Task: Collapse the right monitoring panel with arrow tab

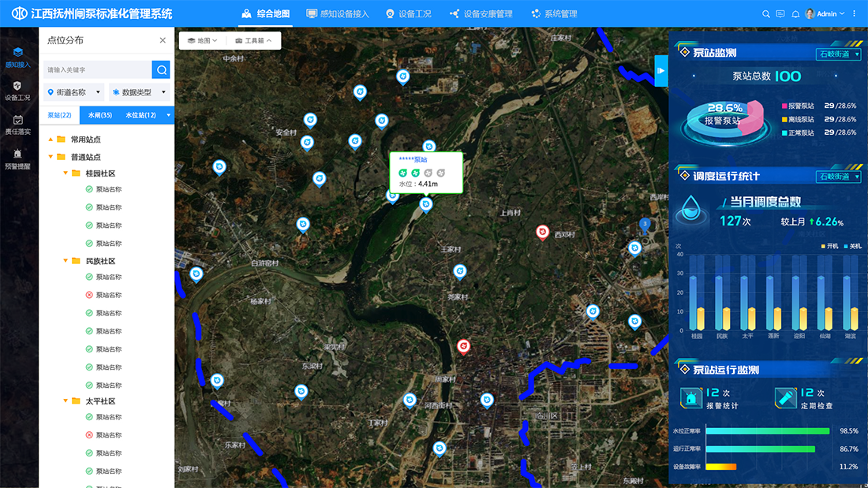Action: click(x=660, y=71)
